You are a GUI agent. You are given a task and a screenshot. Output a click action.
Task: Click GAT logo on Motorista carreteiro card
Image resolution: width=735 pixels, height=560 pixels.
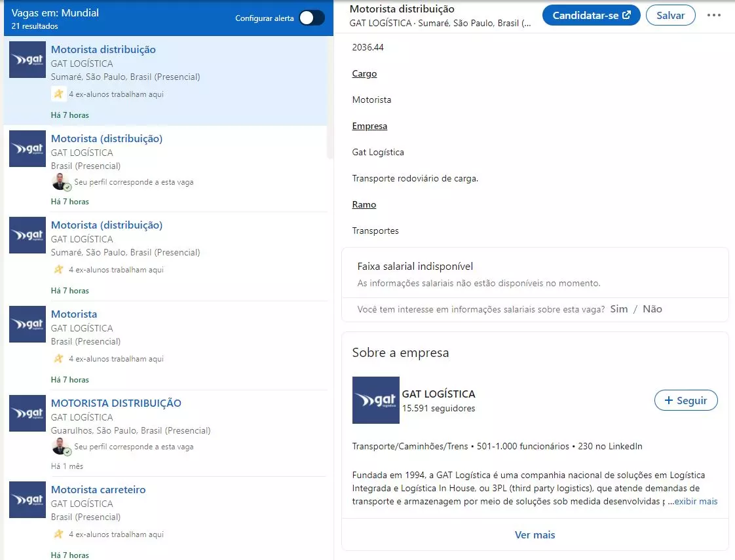[28, 500]
